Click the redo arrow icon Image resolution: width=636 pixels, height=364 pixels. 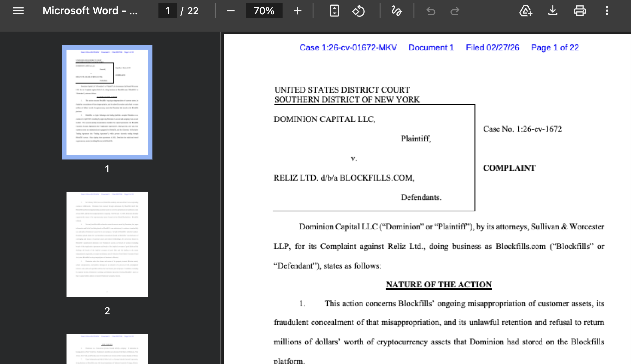pyautogui.click(x=455, y=11)
